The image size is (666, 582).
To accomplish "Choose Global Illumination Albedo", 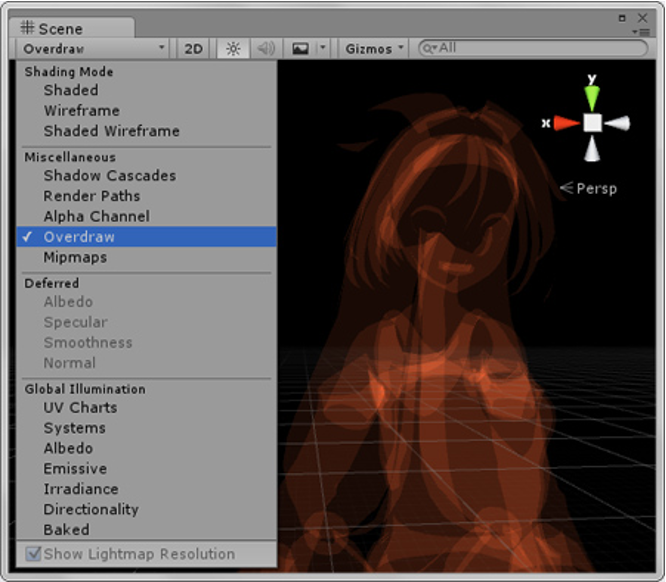I will tap(147, 448).
